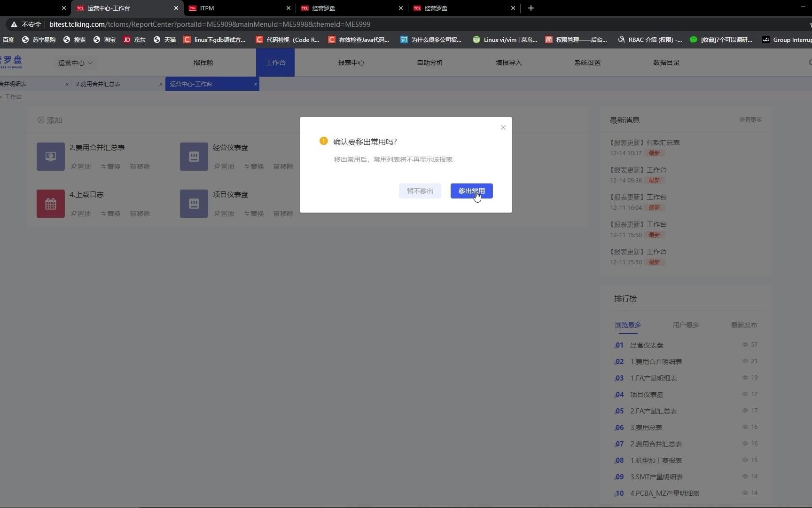Confirm with the 移出常用 button
812x508 pixels.
pyautogui.click(x=471, y=191)
